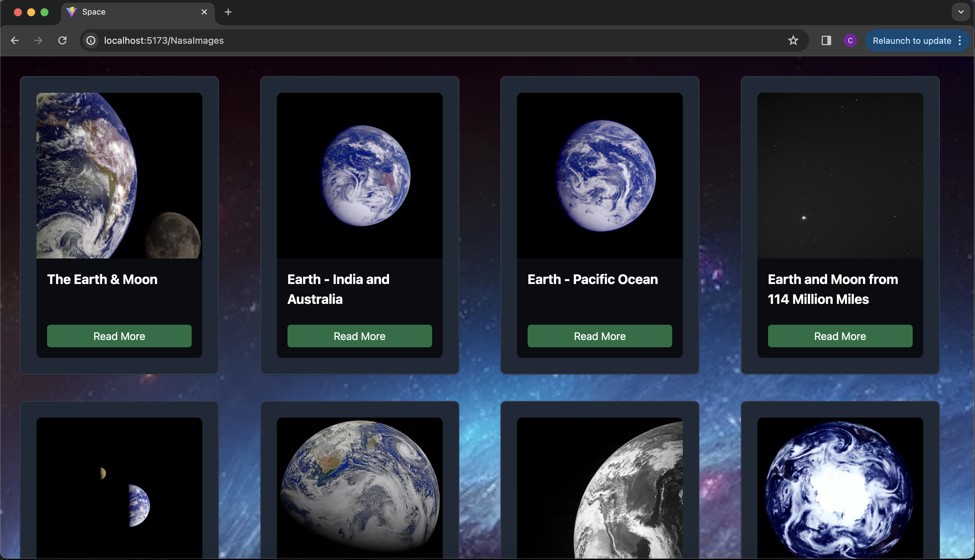Select the Space tab
Viewport: 975px width, 560px height.
coord(131,12)
